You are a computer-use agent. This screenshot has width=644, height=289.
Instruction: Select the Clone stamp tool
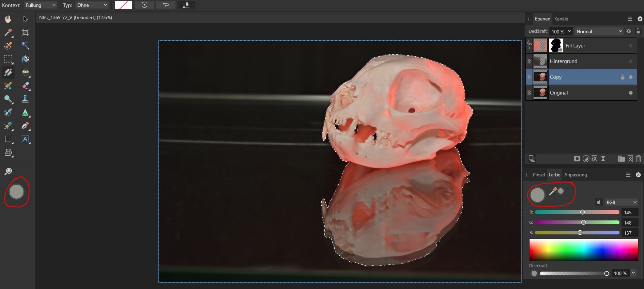pos(25,99)
